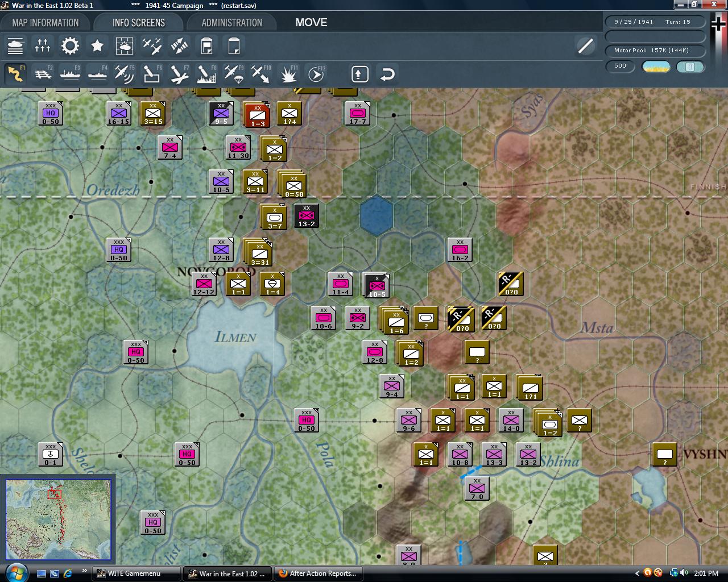
Task: Click the 500 points readout
Action: (620, 66)
